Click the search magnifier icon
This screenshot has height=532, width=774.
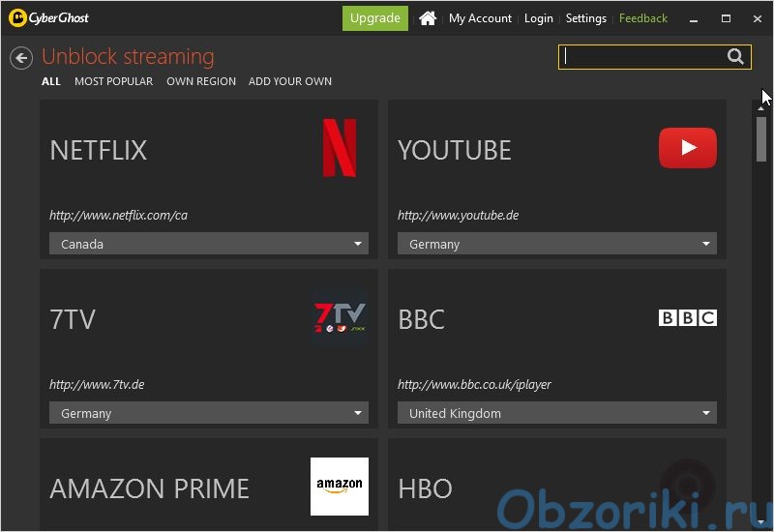pos(735,57)
